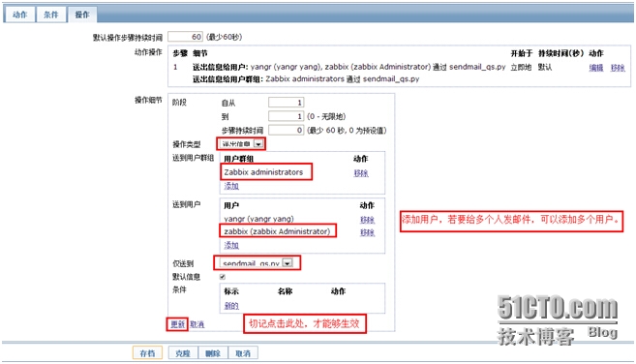Screen dimensions: 636x364
Task: Click the default operation step duration field
Action: point(185,37)
